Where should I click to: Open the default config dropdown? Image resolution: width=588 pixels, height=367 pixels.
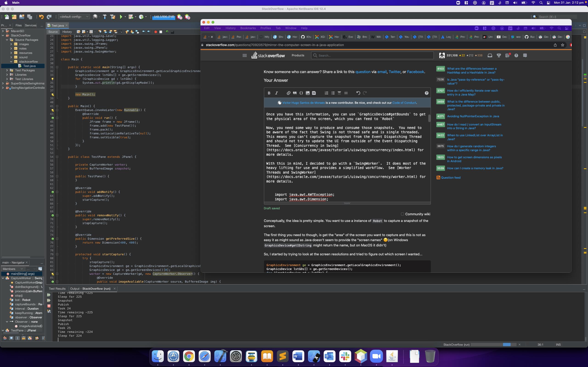click(74, 17)
